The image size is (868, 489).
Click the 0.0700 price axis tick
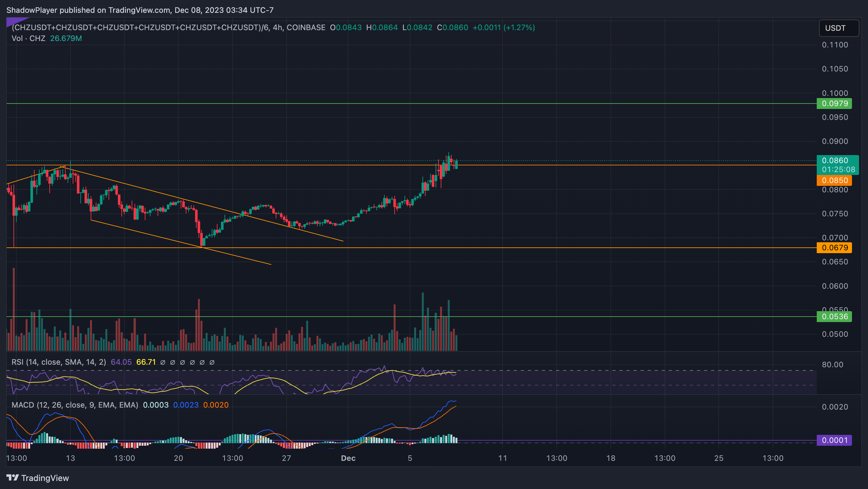(835, 237)
